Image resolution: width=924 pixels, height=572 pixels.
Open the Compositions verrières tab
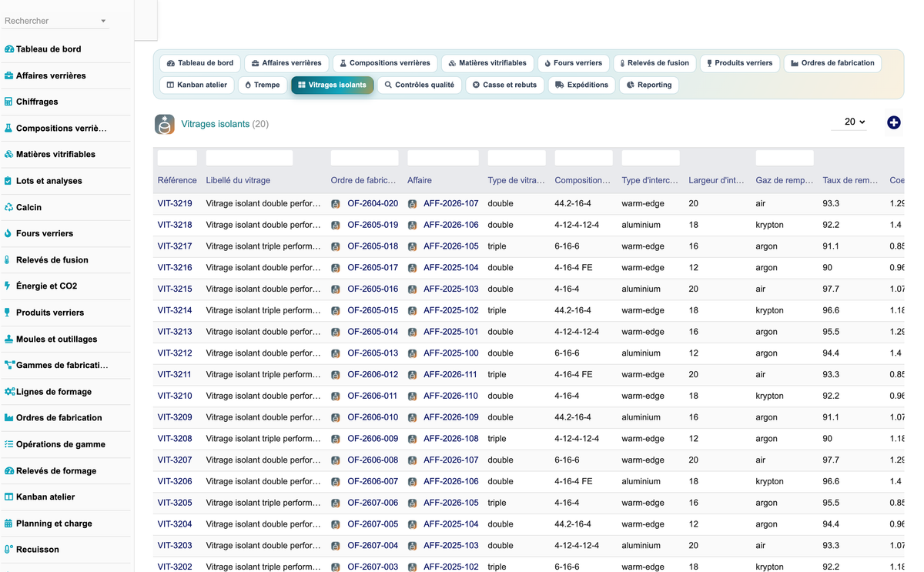(385, 63)
